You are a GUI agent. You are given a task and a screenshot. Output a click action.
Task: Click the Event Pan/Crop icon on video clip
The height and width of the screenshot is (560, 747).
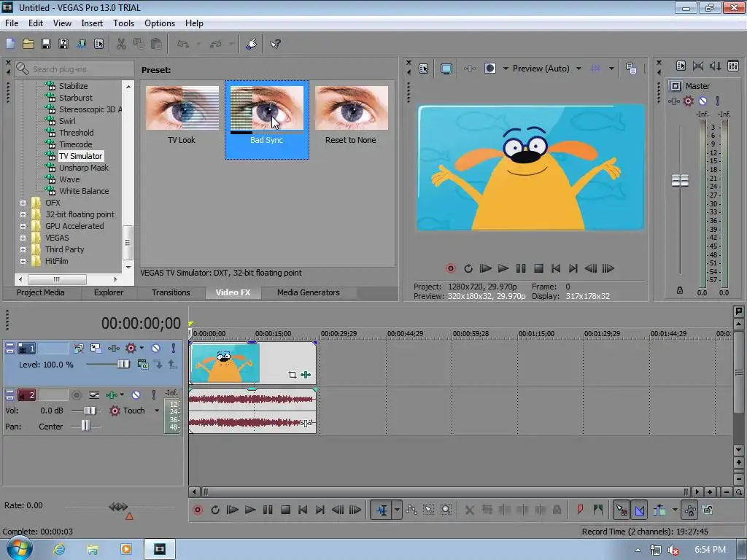click(x=292, y=375)
